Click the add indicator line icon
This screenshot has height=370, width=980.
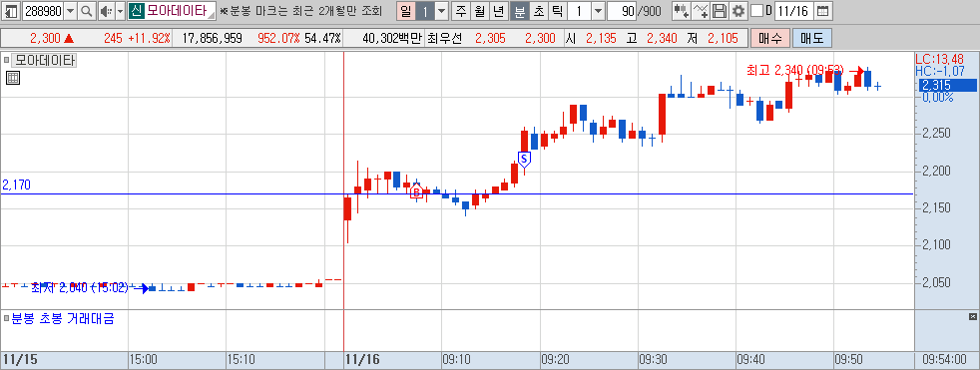[x=702, y=11]
